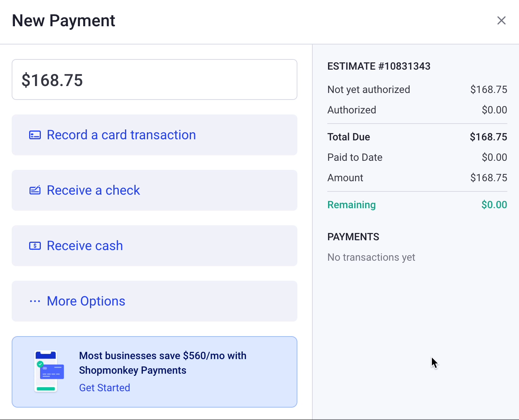Click the cash icon beside Receive cash

click(35, 246)
